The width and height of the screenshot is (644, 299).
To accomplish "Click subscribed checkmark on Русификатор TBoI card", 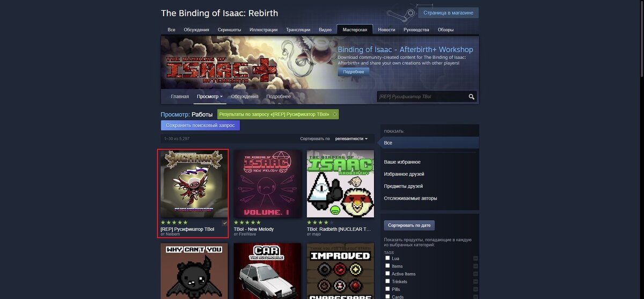I will coord(225,222).
